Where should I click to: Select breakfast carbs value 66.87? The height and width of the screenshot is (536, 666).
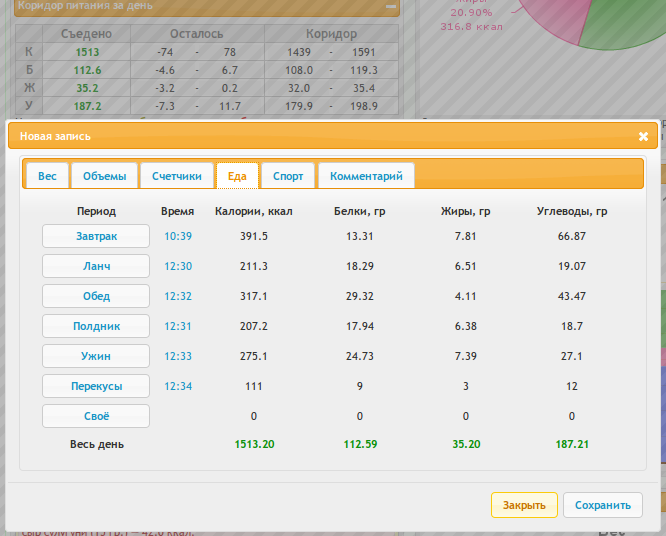tap(572, 236)
